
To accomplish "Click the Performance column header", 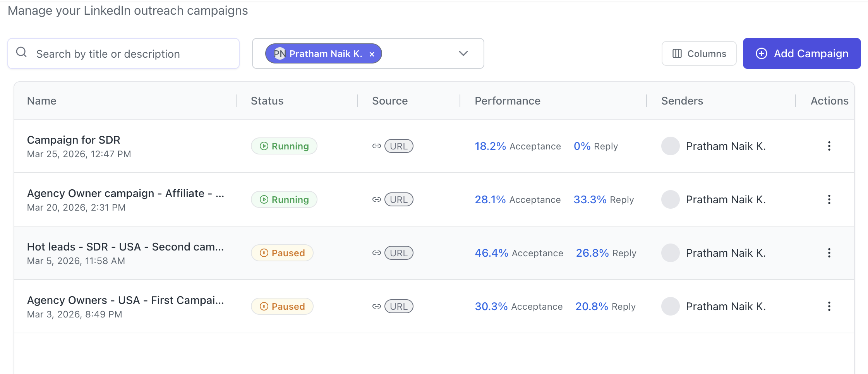I will coord(507,101).
